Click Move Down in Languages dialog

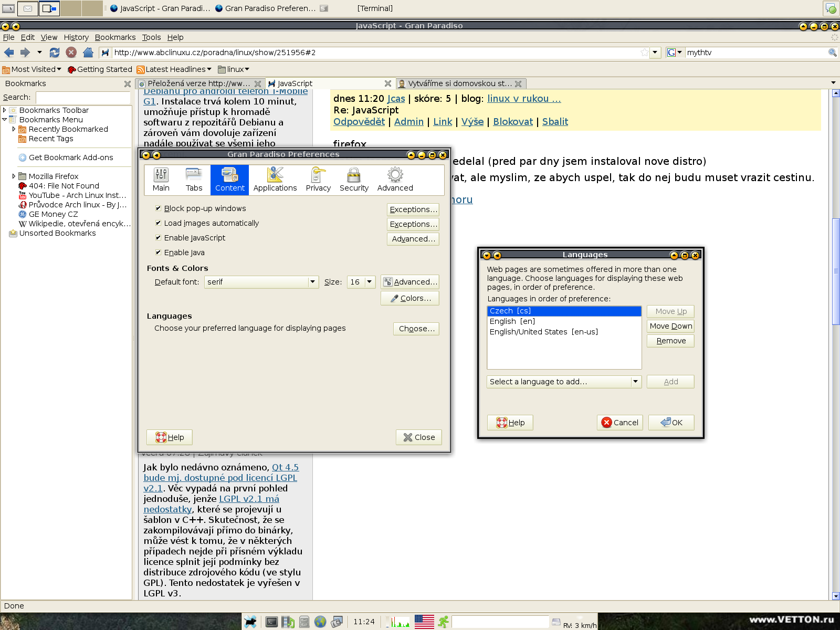click(670, 326)
